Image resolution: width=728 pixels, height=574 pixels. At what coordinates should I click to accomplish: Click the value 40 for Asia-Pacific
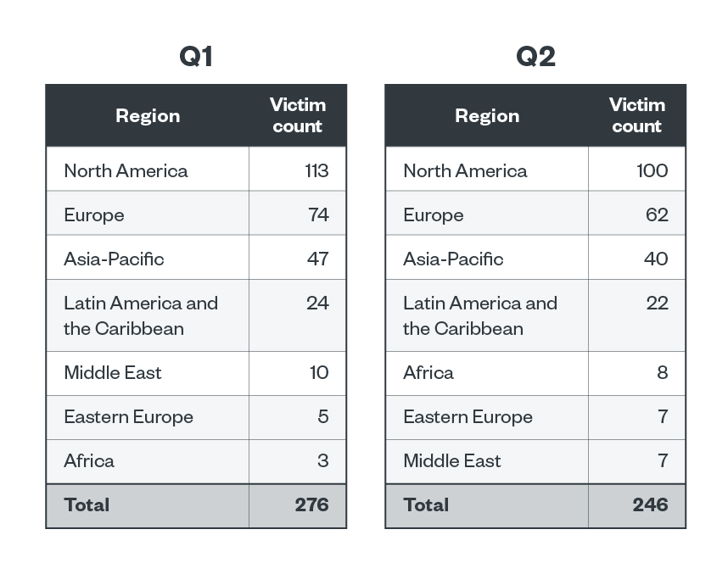coord(656,259)
